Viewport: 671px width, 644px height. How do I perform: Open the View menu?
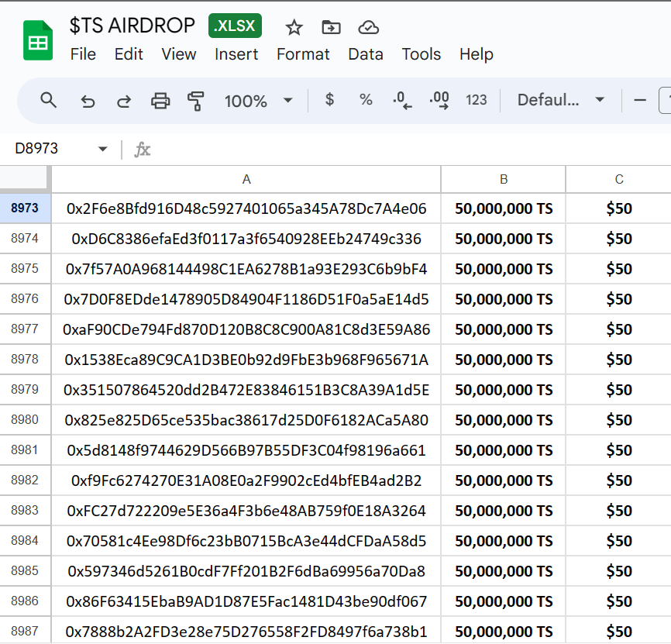(178, 54)
